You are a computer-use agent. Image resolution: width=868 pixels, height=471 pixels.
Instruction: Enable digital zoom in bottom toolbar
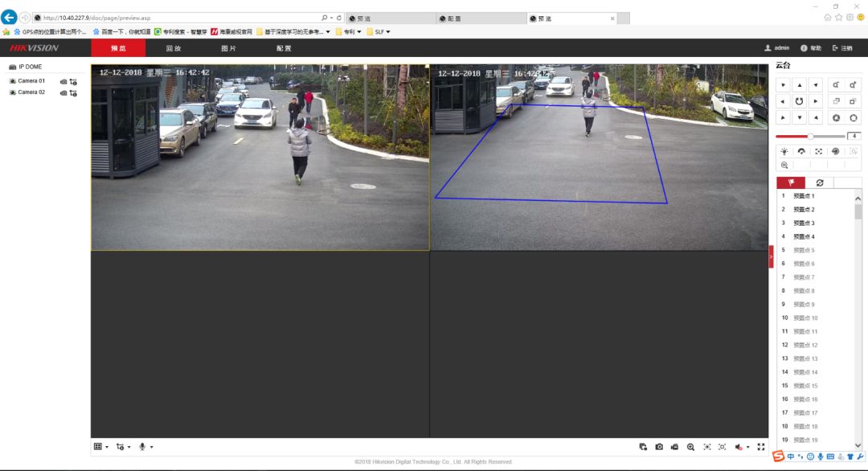(x=690, y=447)
